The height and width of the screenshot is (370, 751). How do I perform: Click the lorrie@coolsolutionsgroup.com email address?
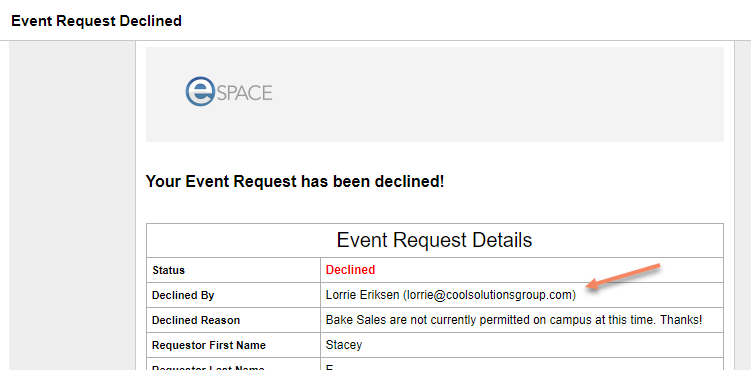(x=489, y=295)
